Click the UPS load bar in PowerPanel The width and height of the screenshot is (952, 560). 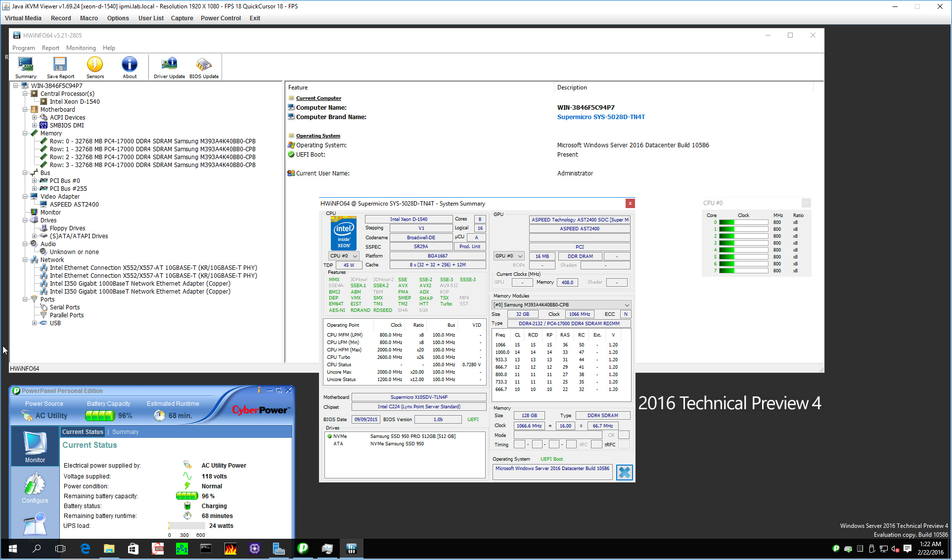[x=186, y=526]
